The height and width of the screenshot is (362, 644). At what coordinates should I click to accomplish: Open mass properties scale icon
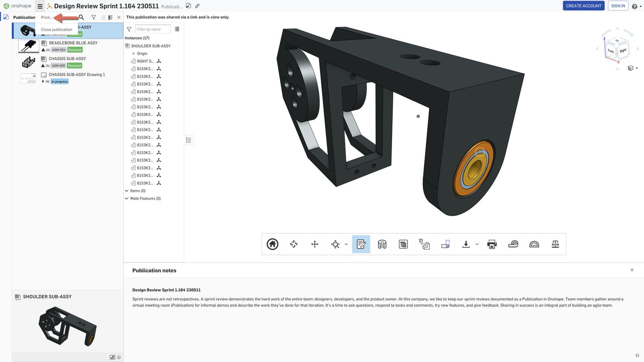coord(555,244)
